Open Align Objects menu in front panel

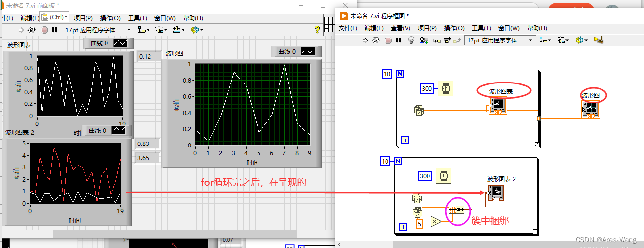click(143, 30)
